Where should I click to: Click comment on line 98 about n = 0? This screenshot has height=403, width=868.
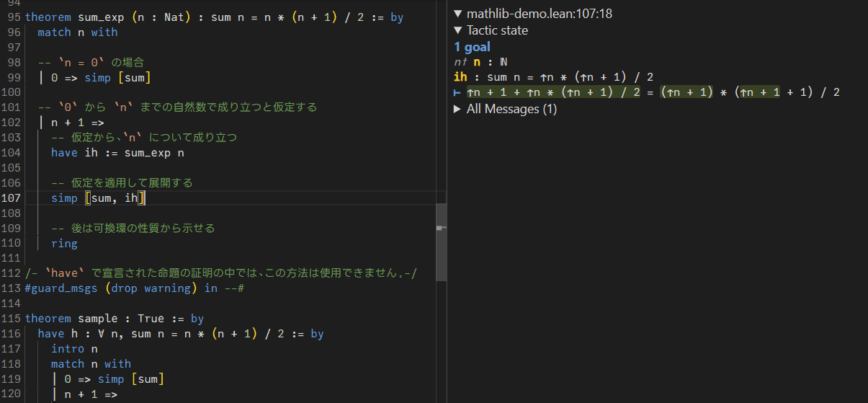pos(91,62)
